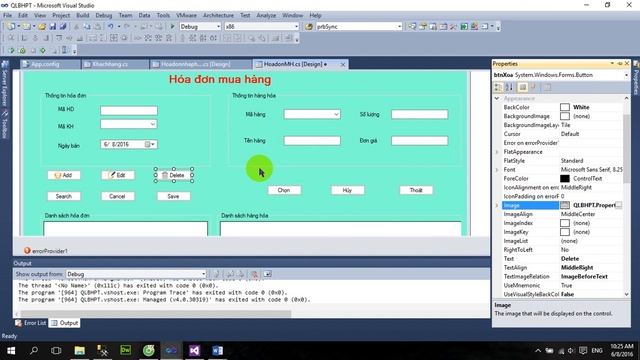Collapse the Appearance category in Properties
The height and width of the screenshot is (360, 640).
[497, 98]
